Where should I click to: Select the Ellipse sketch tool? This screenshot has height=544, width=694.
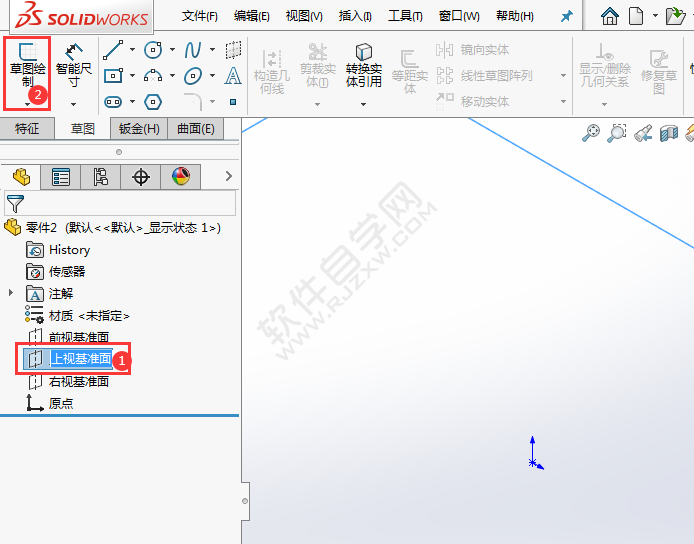(193, 76)
